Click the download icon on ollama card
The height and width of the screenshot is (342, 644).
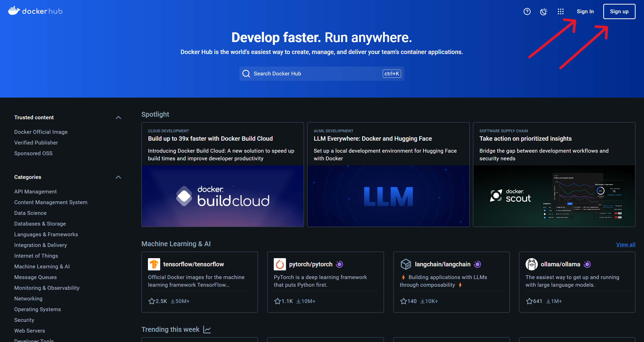point(549,301)
